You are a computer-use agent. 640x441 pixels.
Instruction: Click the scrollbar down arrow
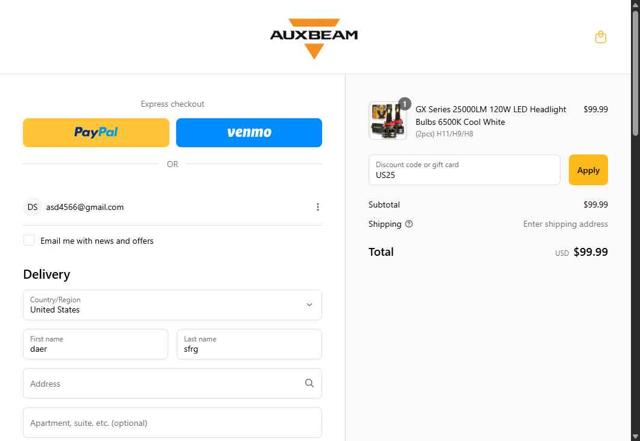(x=636, y=436)
